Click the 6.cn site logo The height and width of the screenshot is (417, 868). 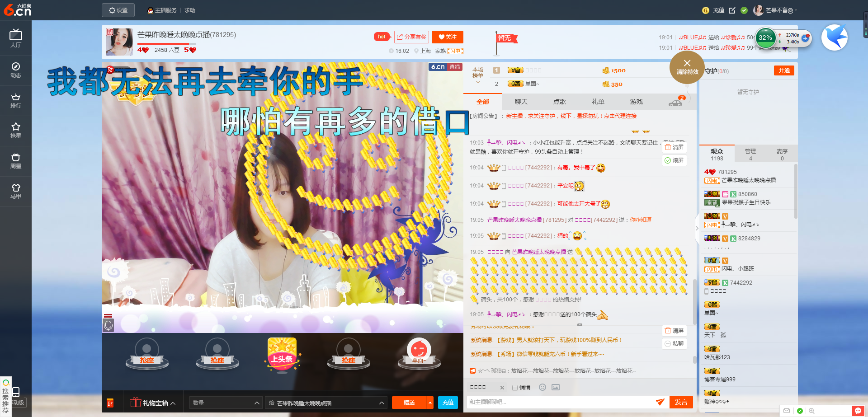pyautogui.click(x=17, y=10)
